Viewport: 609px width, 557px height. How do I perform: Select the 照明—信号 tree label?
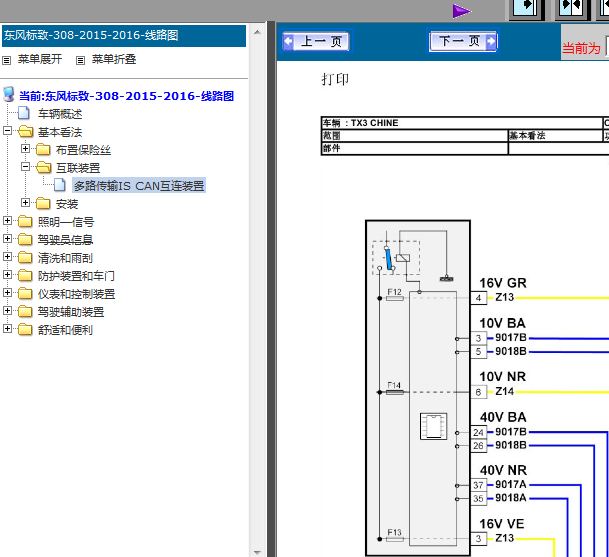coord(66,222)
